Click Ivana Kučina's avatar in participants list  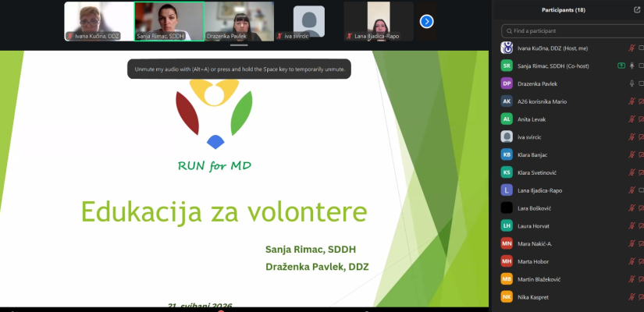507,48
